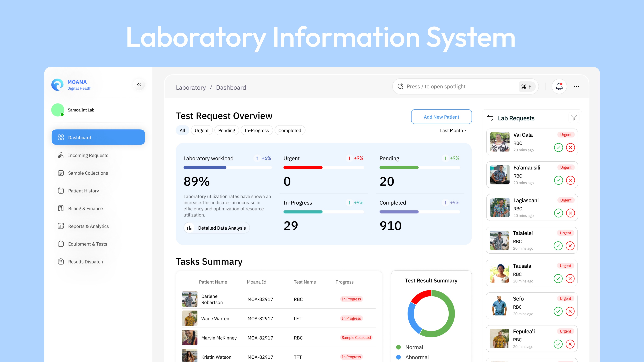This screenshot has width=644, height=362.
Task: Click the Samoa Int Lab account selector
Action: tap(81, 110)
